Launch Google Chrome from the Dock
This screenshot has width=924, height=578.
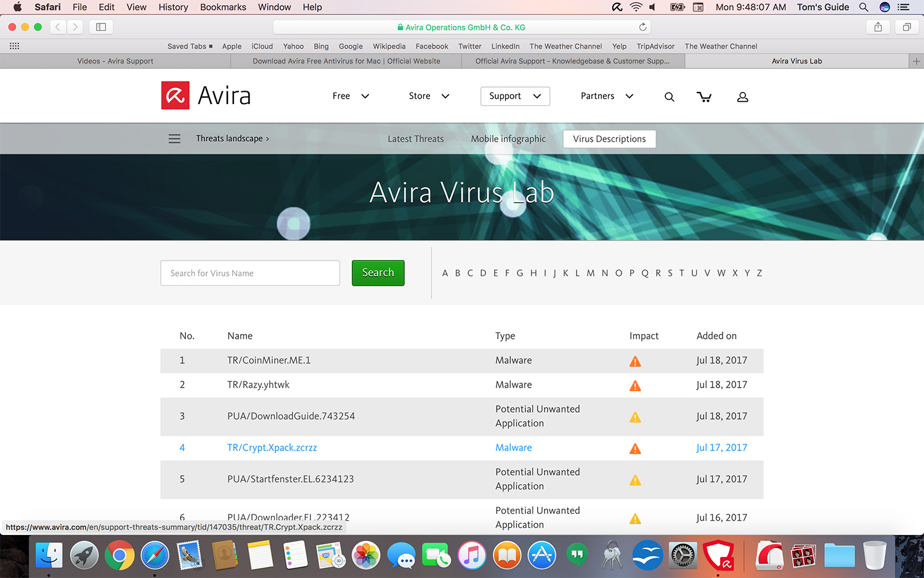point(120,556)
